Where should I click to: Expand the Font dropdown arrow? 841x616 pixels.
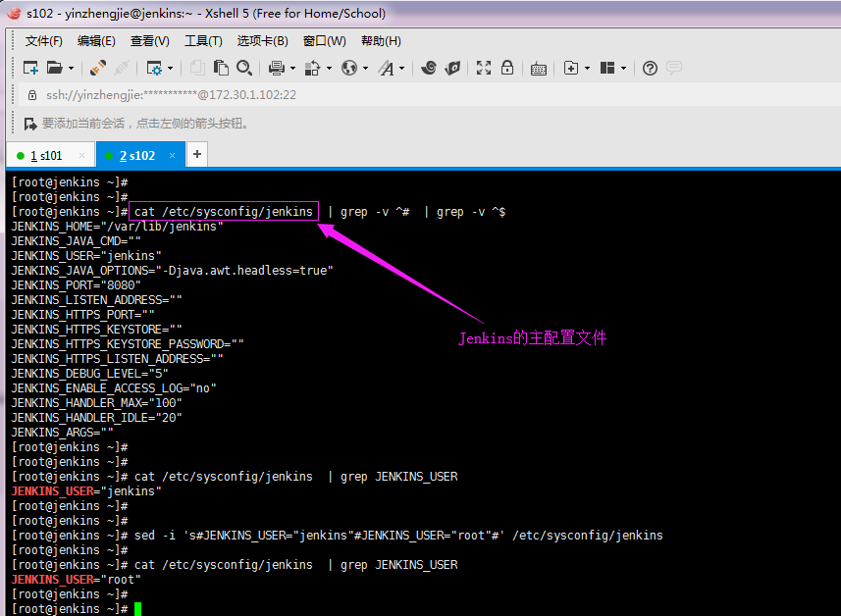(x=401, y=69)
